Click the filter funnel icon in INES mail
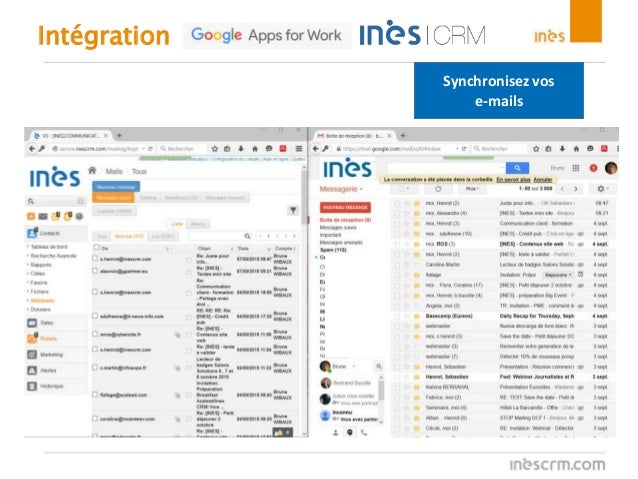Viewport: 638px width, 479px height. point(293,210)
